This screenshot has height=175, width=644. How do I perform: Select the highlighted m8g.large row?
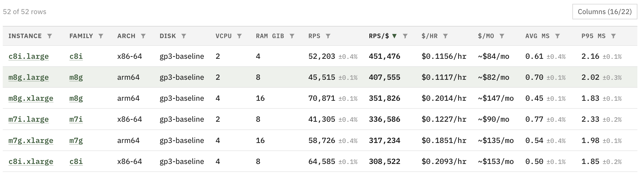[x=320, y=77]
